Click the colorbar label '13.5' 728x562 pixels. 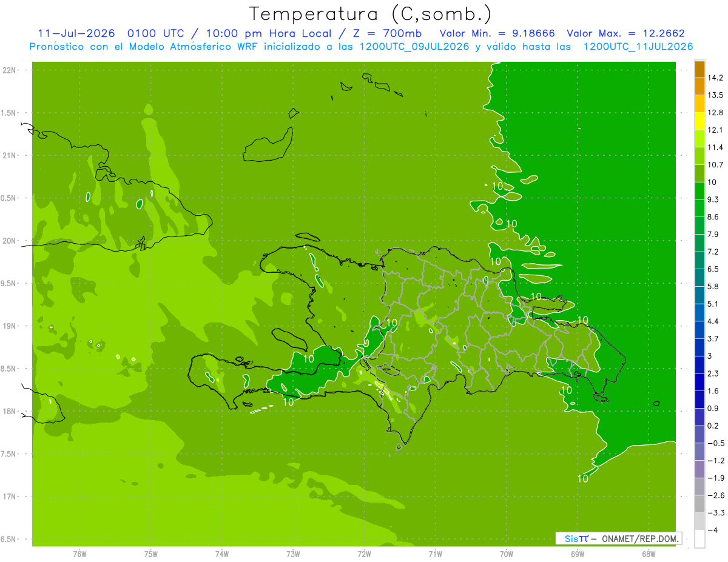click(x=715, y=95)
